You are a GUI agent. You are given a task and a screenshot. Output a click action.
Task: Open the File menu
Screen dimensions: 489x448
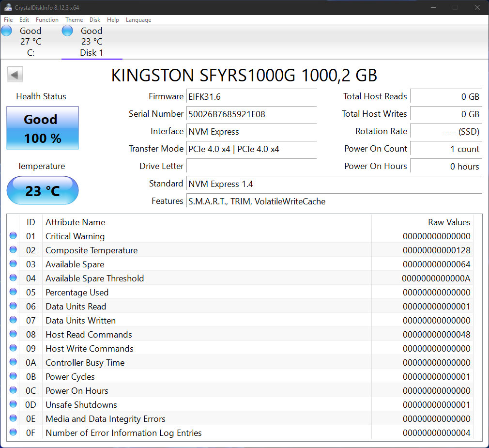[8, 20]
